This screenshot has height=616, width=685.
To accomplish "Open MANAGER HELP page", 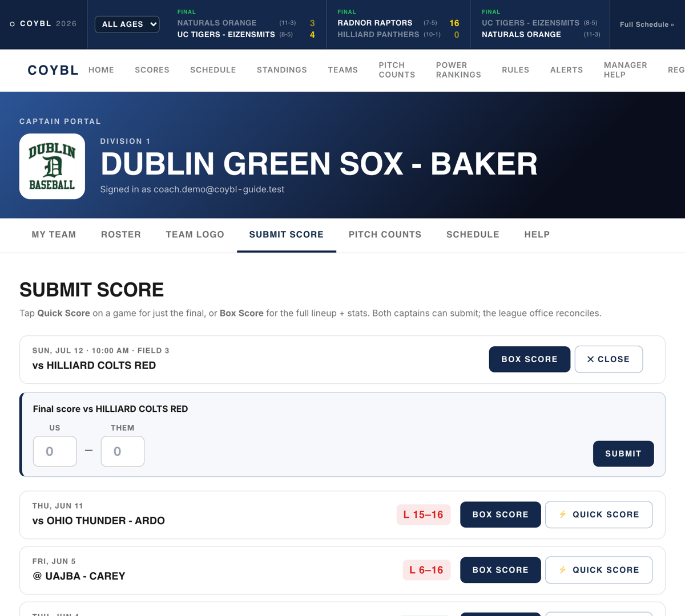I will [625, 70].
